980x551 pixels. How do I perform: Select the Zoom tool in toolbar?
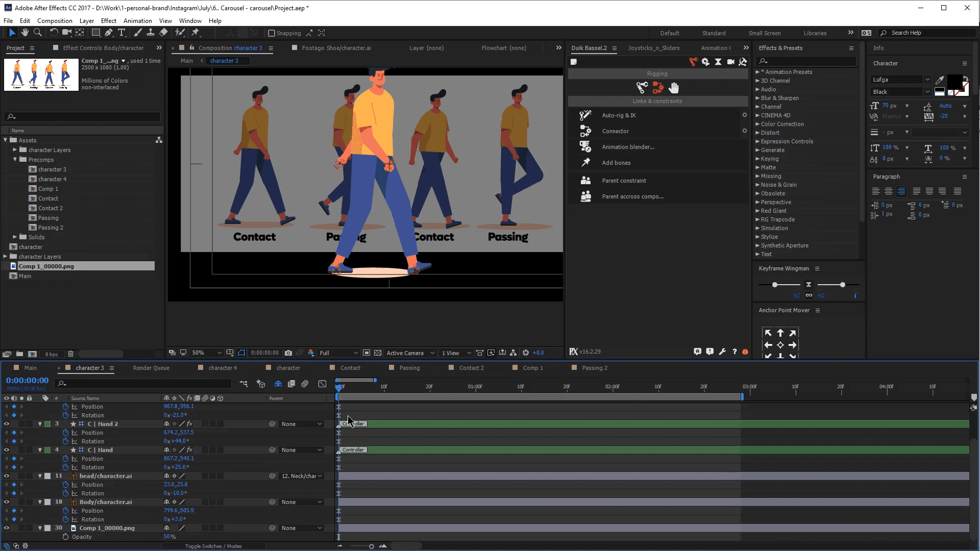coord(38,33)
